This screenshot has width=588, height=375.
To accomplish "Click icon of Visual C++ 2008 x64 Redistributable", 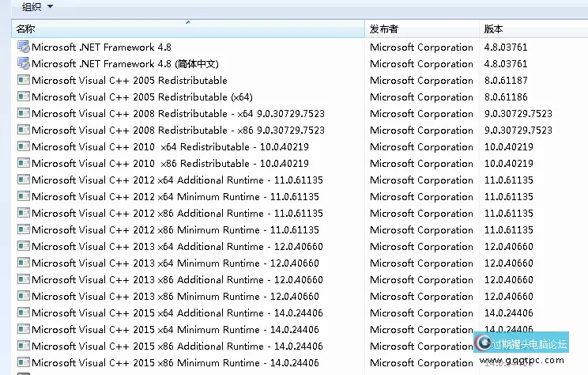I will [x=23, y=114].
